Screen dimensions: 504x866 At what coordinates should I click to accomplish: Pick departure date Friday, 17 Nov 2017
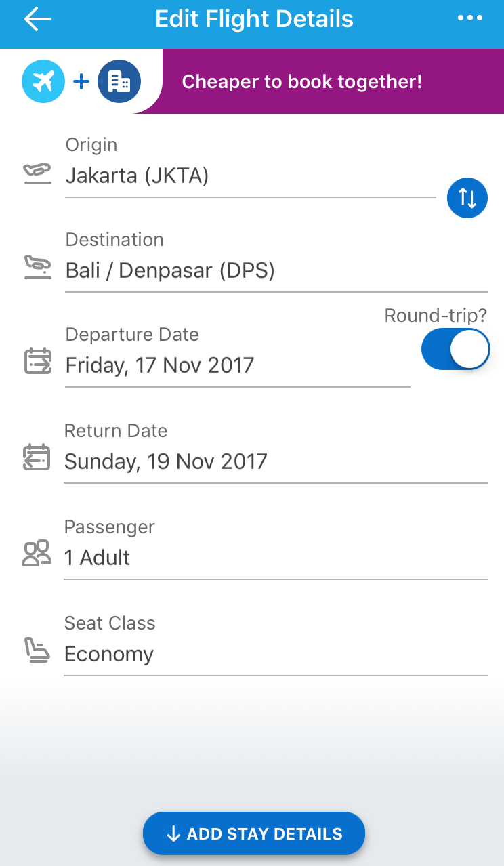tap(237, 365)
